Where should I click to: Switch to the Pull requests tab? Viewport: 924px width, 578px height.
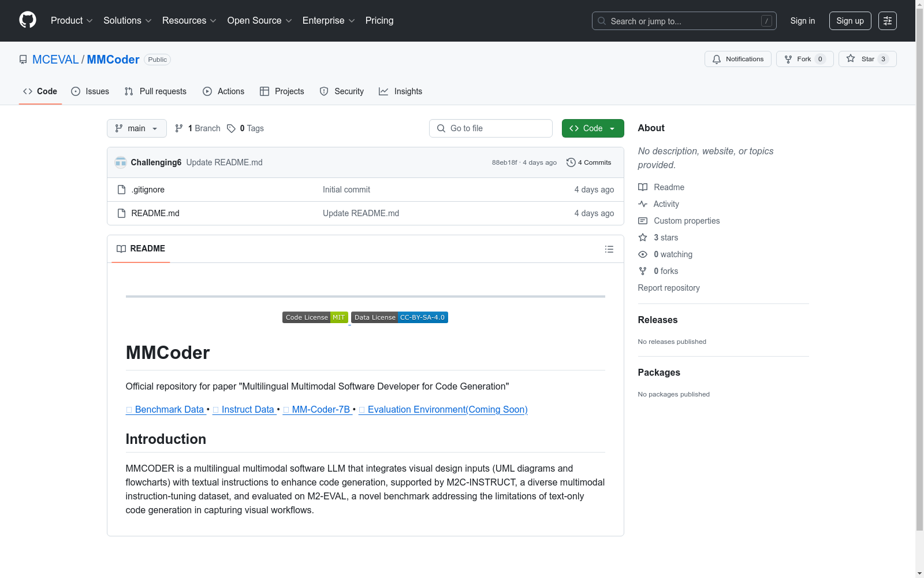pos(155,91)
